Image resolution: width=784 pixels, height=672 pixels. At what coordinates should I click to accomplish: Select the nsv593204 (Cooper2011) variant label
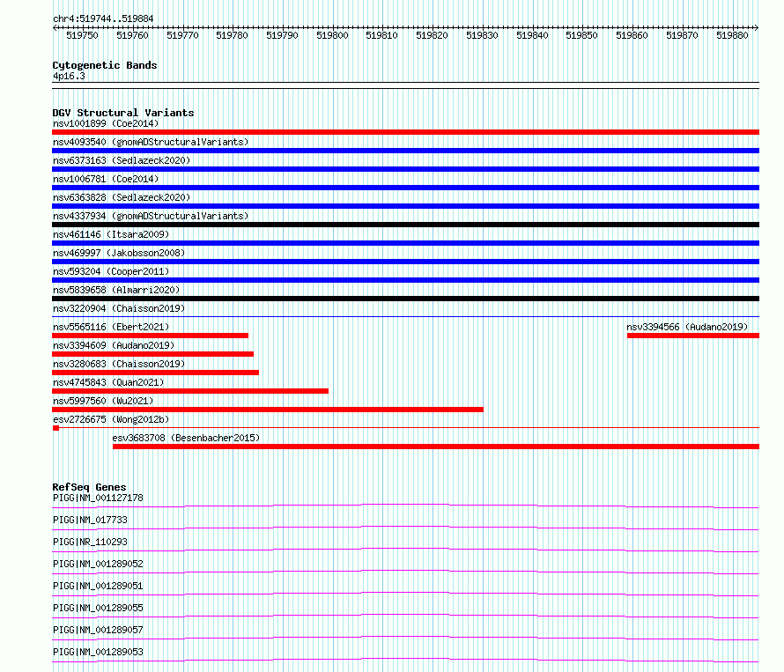point(111,271)
